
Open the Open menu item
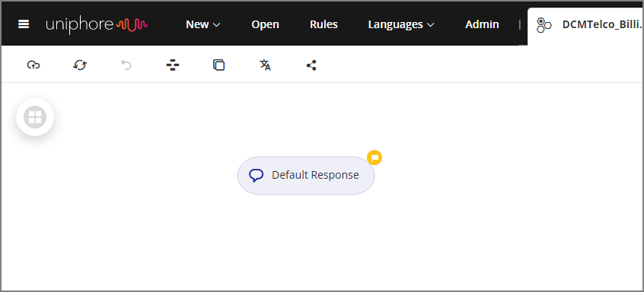tap(266, 24)
